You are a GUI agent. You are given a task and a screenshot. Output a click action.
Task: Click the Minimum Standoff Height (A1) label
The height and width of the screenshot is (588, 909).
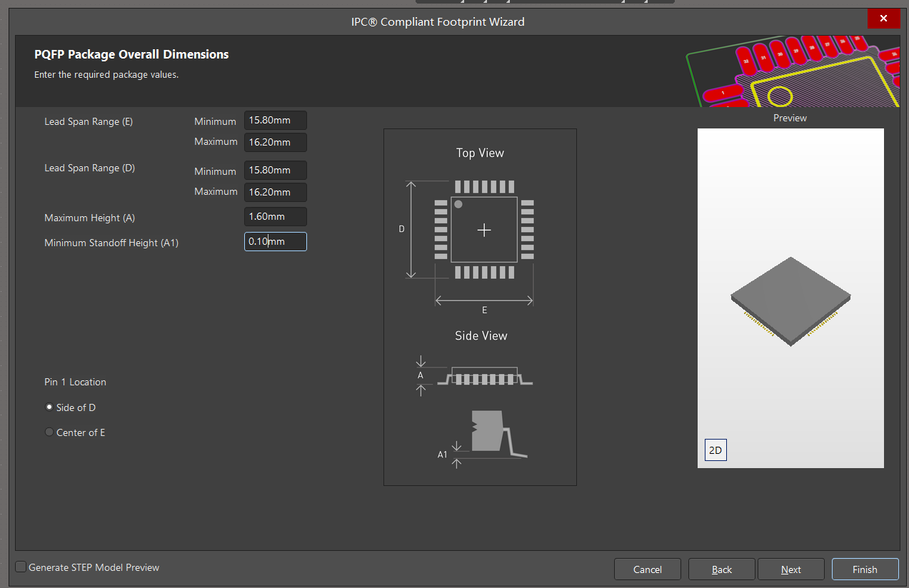111,243
